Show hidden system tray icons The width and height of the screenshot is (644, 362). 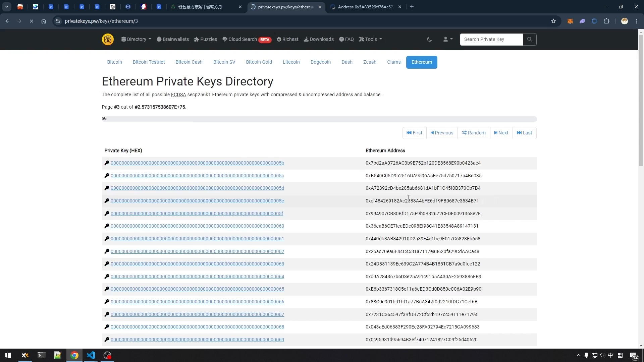point(578,355)
